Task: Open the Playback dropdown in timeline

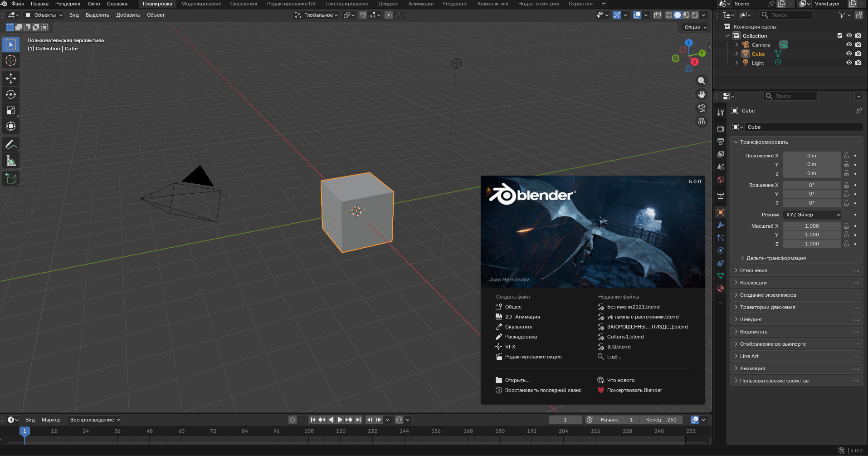Action: 94,420
